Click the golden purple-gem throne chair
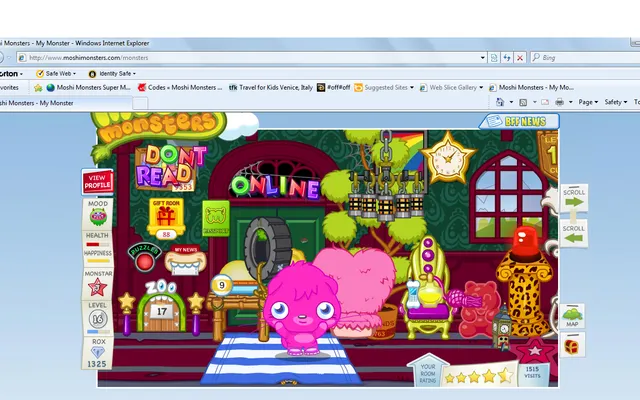 pyautogui.click(x=429, y=286)
